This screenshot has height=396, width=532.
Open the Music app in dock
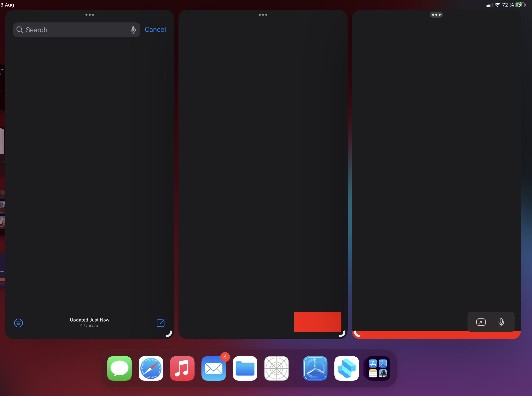182,368
